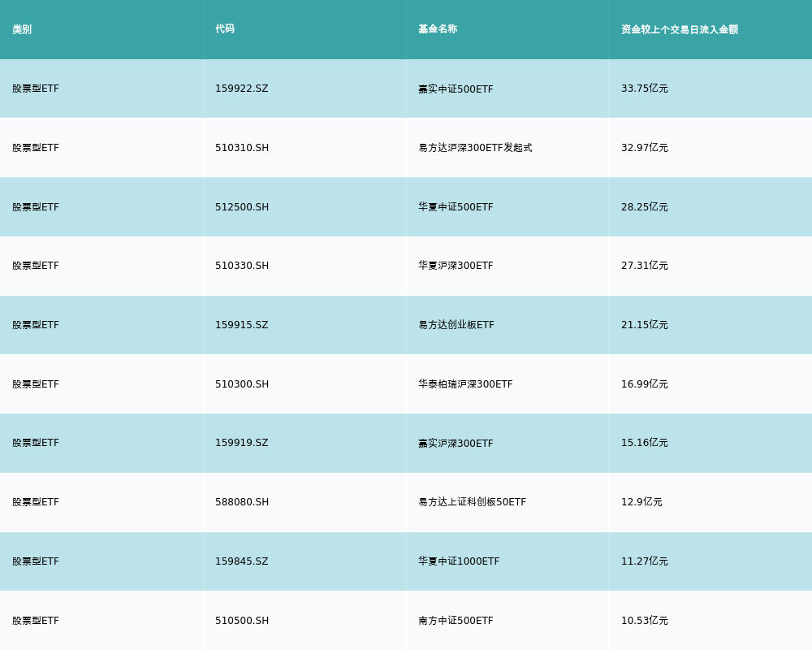812x650 pixels.
Task: Select fund 易方达创业板ETF
Action: [456, 325]
